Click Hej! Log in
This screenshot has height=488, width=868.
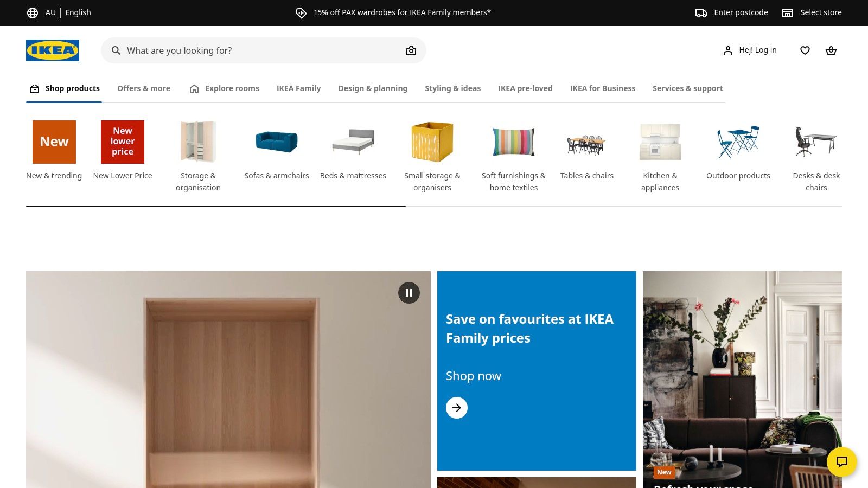(758, 50)
